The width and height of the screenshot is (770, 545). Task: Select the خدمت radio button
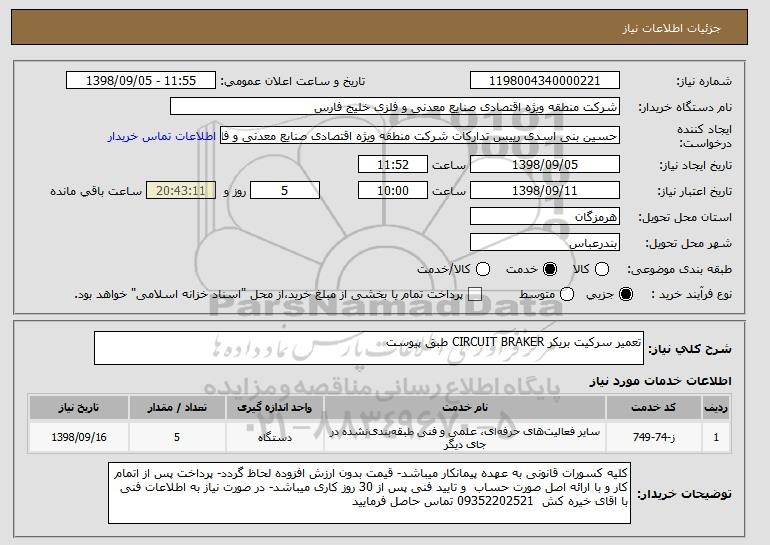click(x=550, y=269)
